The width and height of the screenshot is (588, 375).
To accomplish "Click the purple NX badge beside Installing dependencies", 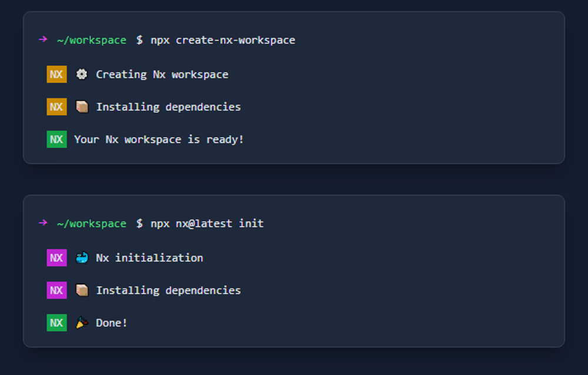I will (x=56, y=290).
